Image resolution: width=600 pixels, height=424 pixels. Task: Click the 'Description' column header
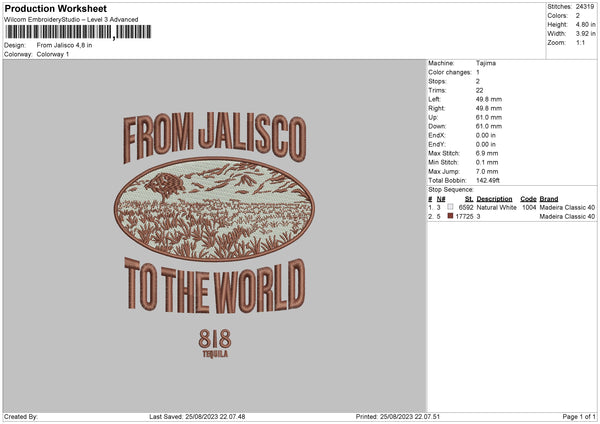[494, 199]
